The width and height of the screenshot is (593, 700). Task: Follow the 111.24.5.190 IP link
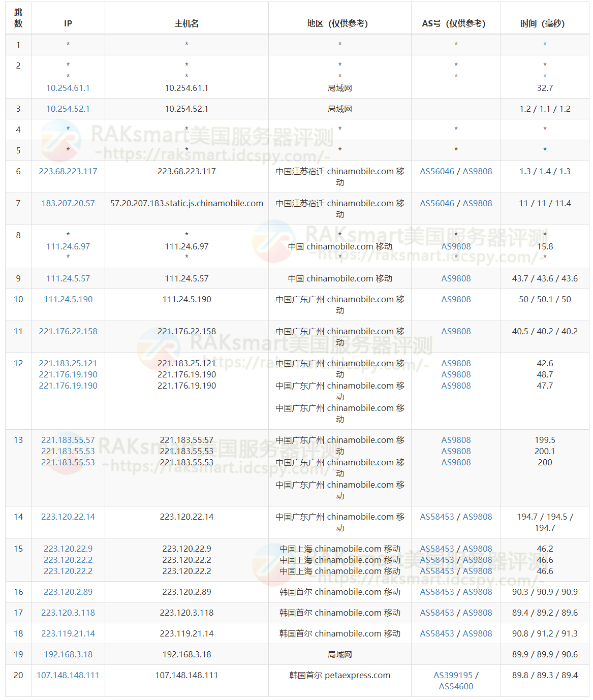[68, 299]
